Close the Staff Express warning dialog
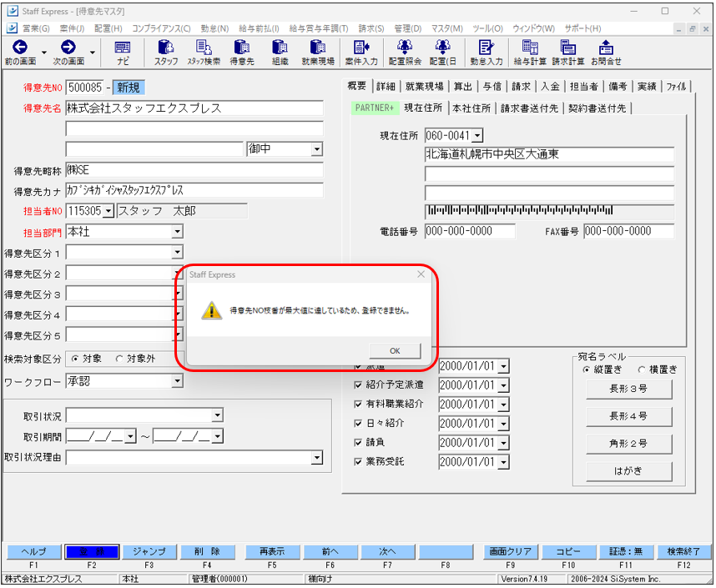Image resolution: width=716 pixels, height=588 pixels. (x=421, y=274)
